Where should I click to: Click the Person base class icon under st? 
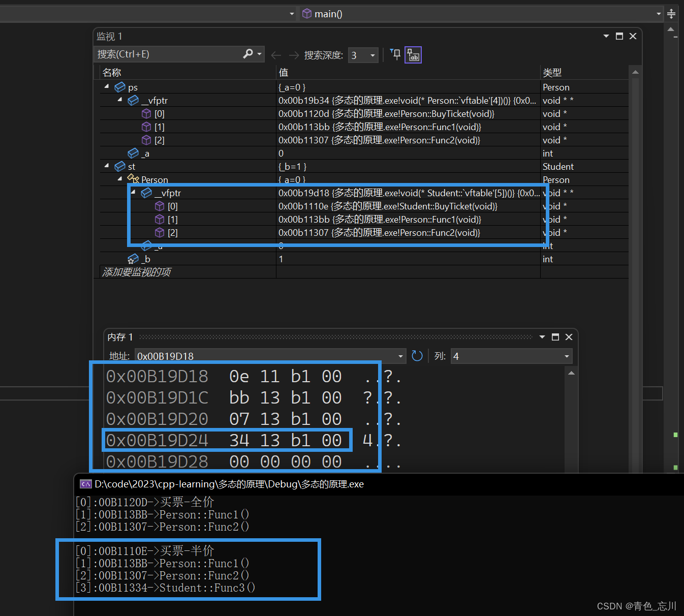[133, 179]
